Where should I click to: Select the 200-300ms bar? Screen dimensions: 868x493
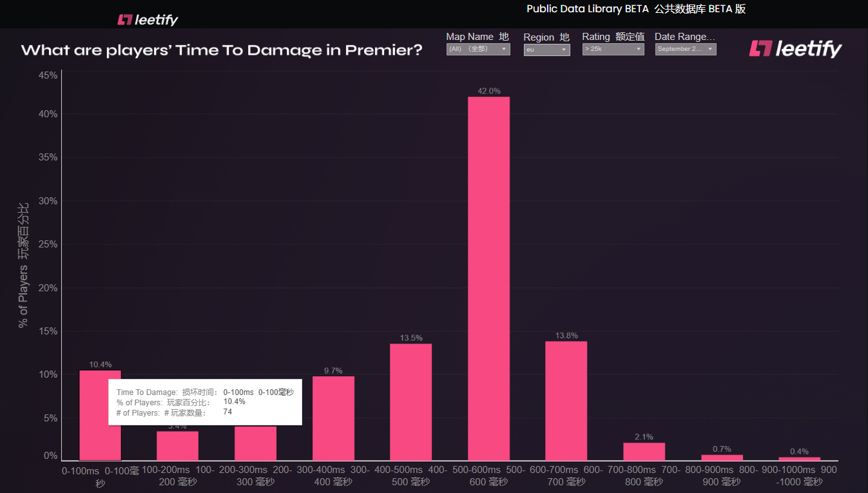coord(255,443)
